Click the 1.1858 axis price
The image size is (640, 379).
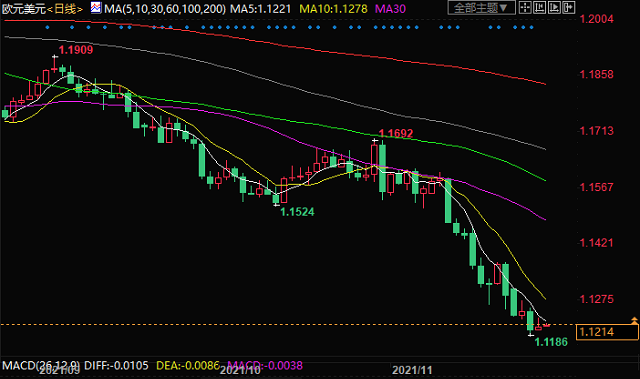[596, 74]
